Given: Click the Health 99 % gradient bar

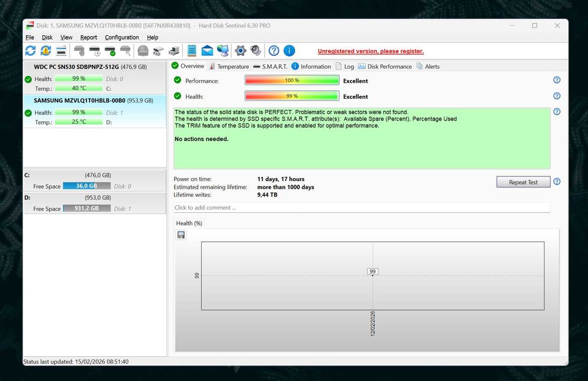Looking at the screenshot, I should click(x=292, y=96).
